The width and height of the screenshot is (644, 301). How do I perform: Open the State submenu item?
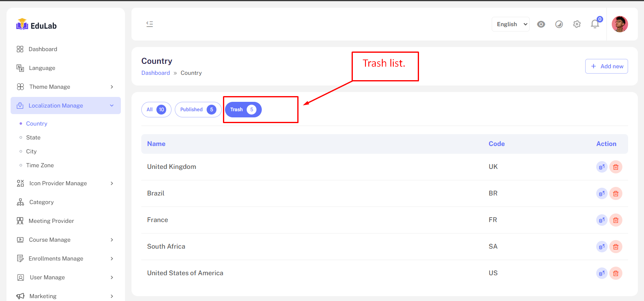pos(33,137)
